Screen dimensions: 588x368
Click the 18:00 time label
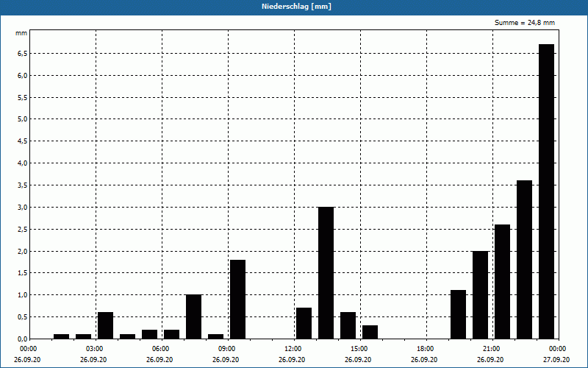pos(425,349)
